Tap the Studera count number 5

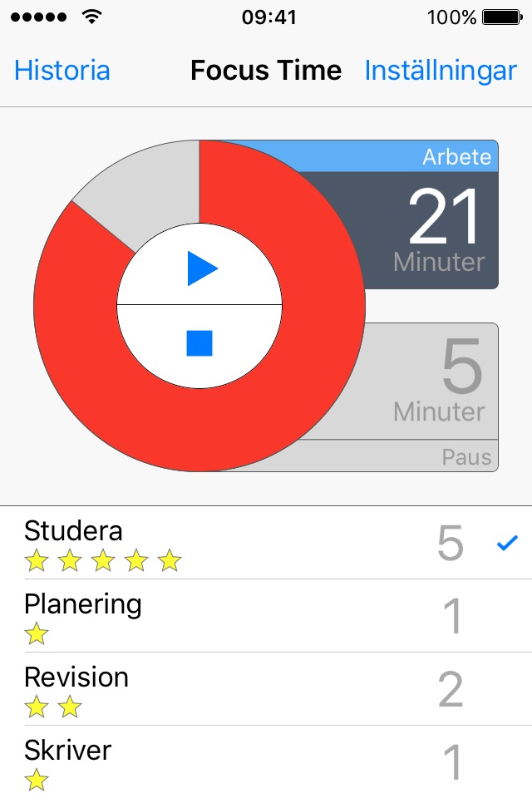point(450,544)
